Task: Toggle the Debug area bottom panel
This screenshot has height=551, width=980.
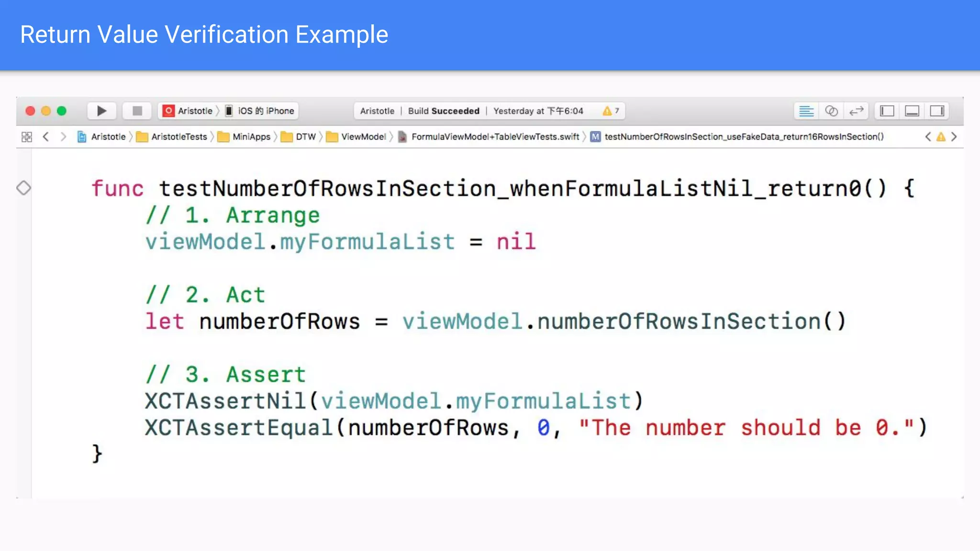Action: [912, 111]
